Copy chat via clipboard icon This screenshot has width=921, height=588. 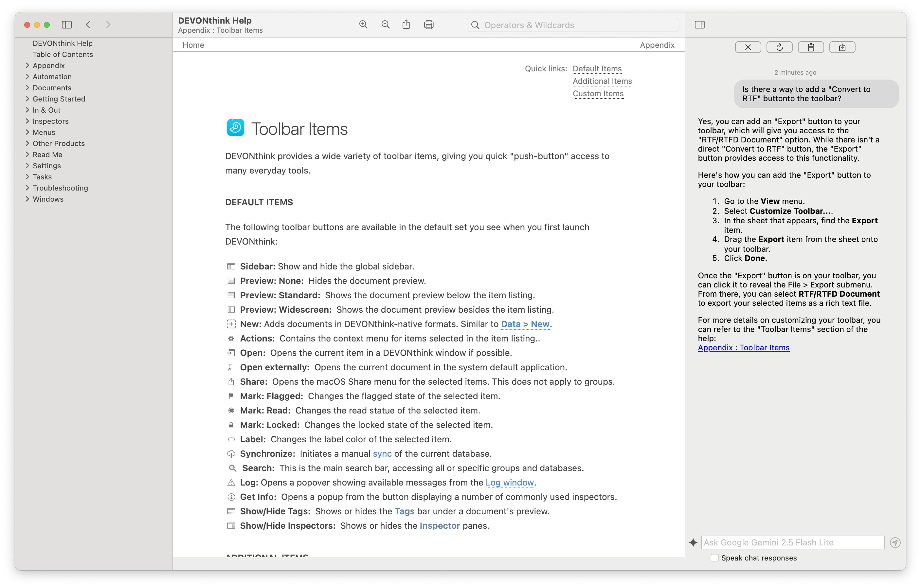point(810,47)
